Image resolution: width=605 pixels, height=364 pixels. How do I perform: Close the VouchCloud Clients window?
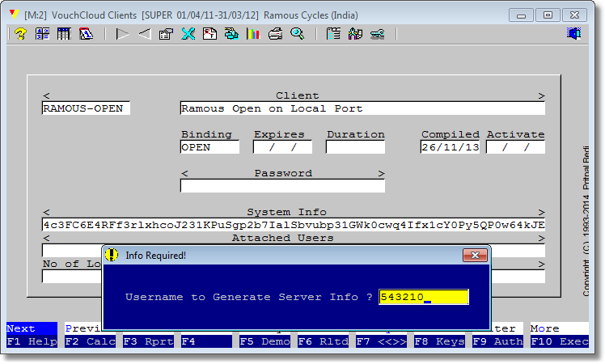point(574,15)
